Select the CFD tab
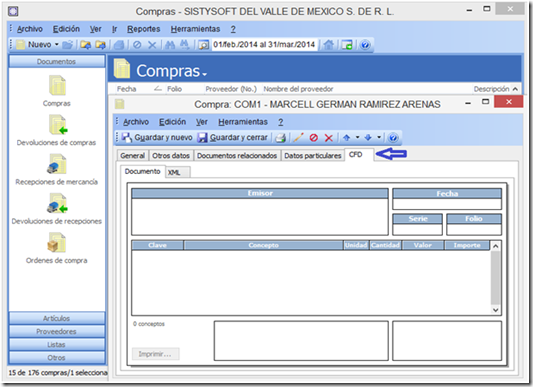Screen dimensions: 533x387 (359, 155)
